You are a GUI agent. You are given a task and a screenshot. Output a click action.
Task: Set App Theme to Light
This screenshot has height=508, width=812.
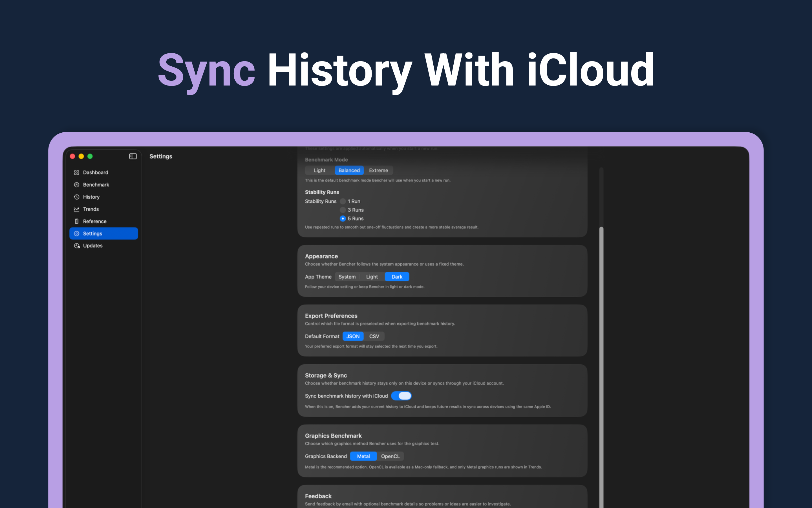coord(372,277)
